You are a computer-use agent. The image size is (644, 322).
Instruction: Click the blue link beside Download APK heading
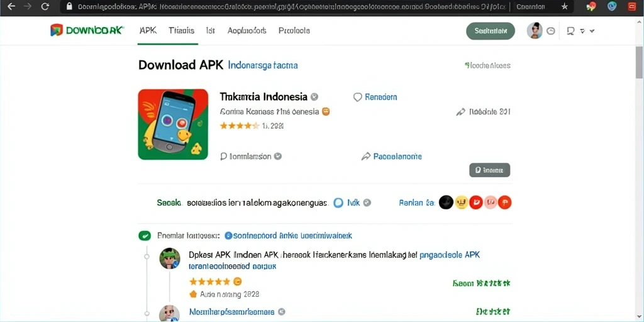[263, 65]
